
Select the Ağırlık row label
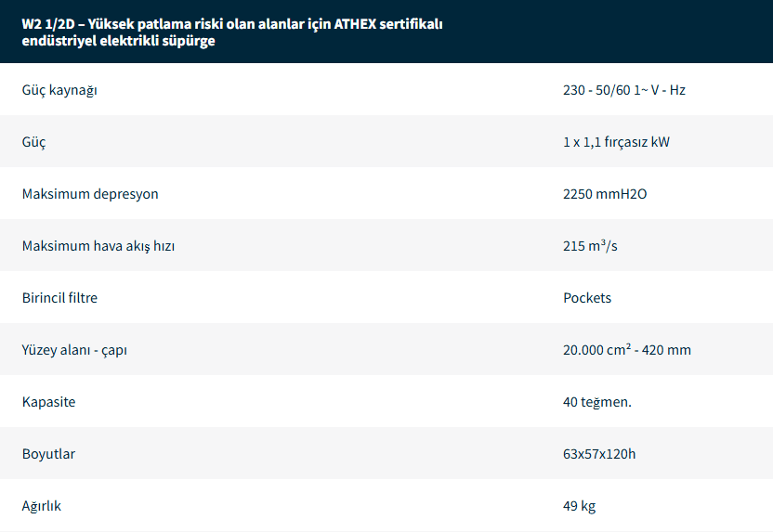(42, 506)
